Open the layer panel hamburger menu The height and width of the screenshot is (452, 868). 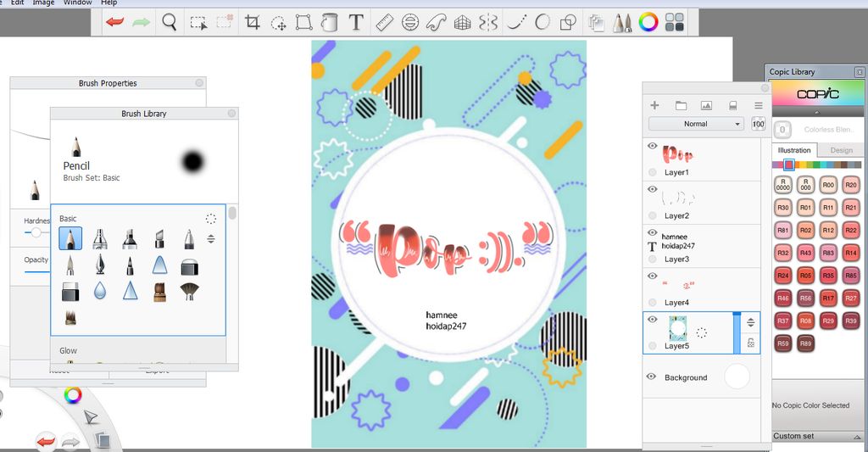pyautogui.click(x=759, y=105)
